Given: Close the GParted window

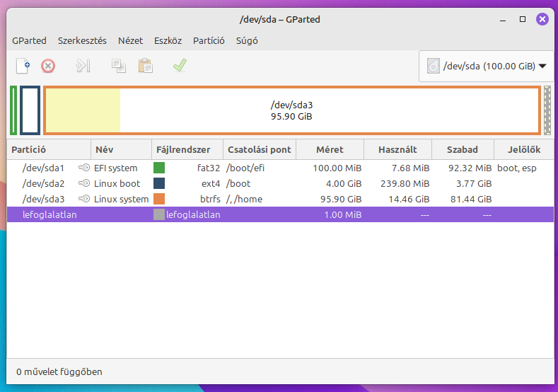Looking at the screenshot, I should (x=542, y=19).
